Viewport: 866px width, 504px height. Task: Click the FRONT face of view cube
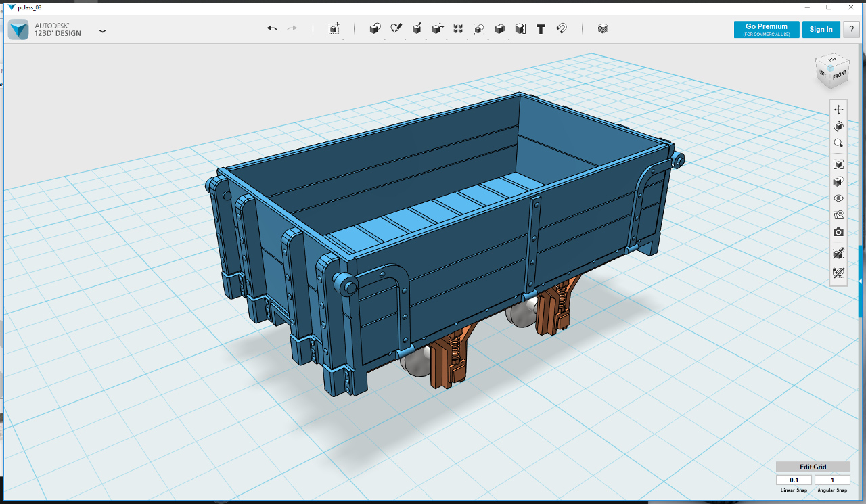click(839, 75)
